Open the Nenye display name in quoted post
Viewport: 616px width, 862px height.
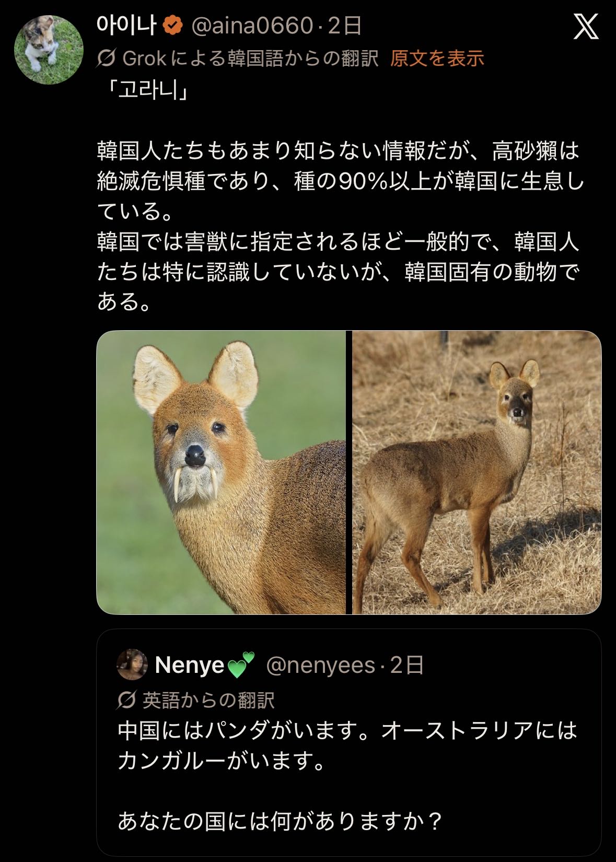(x=189, y=665)
